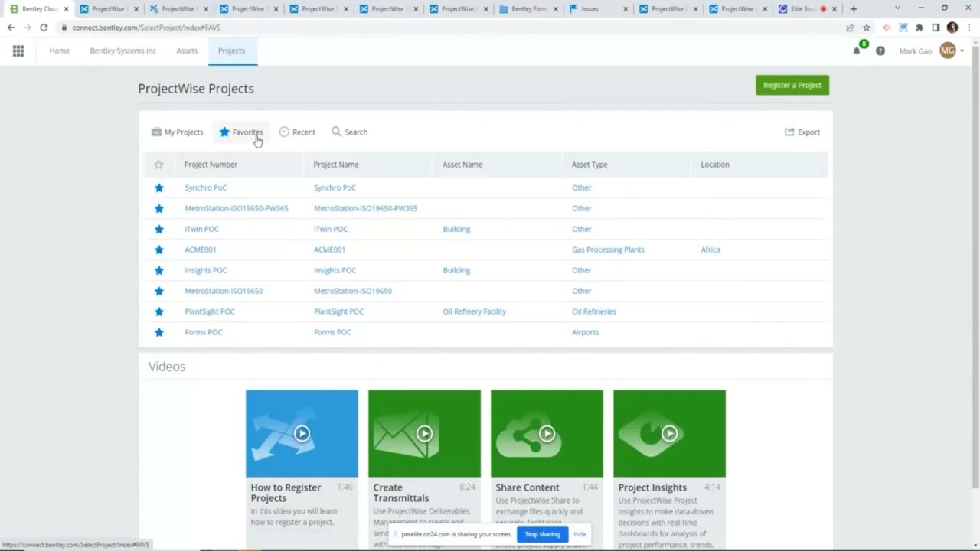Play Project Insights video

pos(669,433)
